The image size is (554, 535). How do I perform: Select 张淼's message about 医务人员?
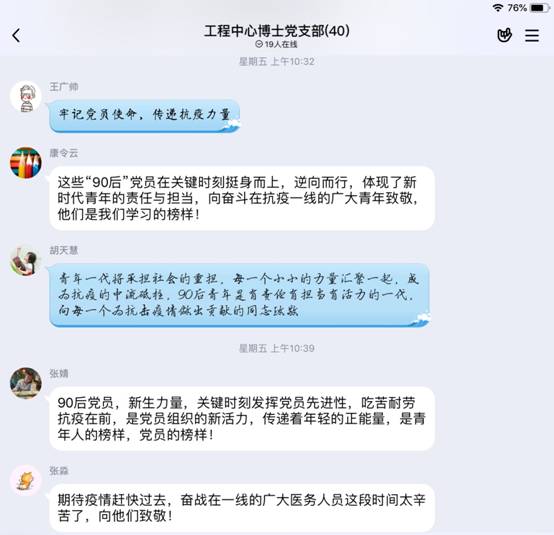point(242,508)
